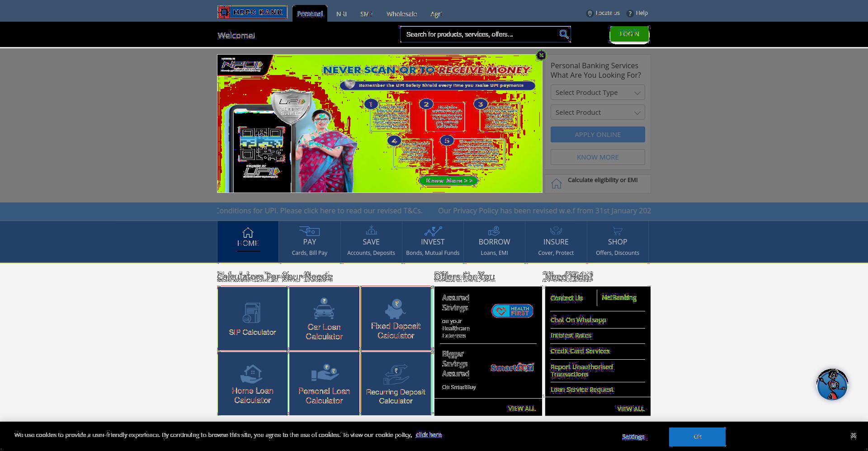Open the INVEST Bonds, Mutual Funds menu
The image size is (868, 451).
click(433, 242)
